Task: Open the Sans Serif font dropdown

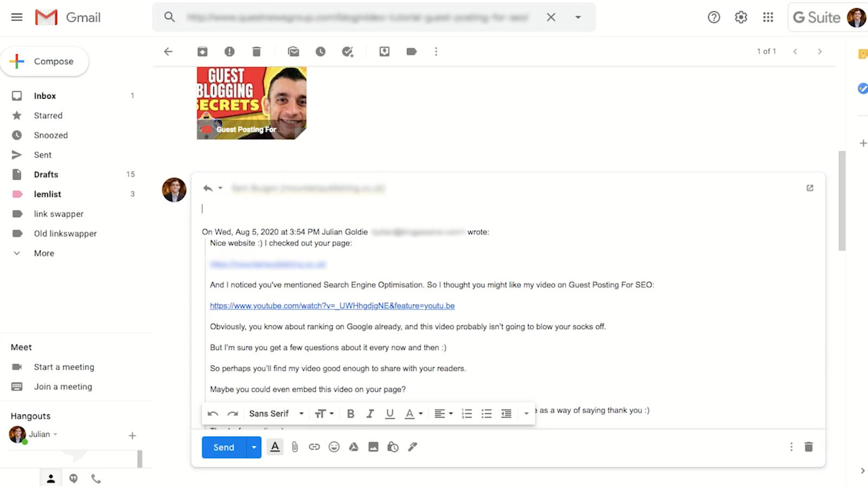Action: [x=276, y=414]
